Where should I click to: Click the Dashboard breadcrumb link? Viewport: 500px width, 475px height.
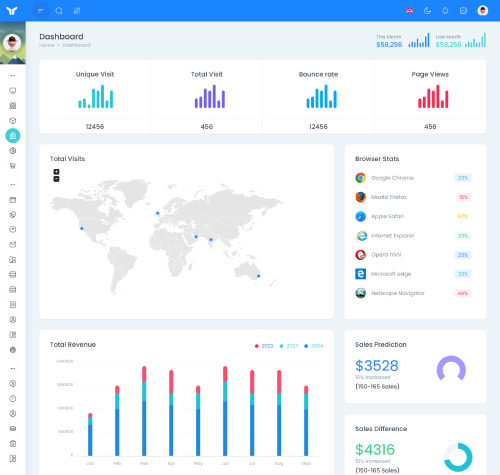(76, 45)
